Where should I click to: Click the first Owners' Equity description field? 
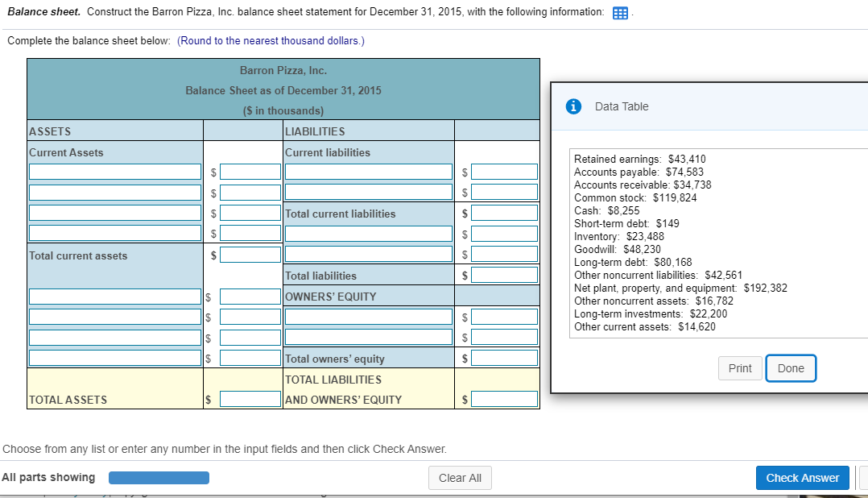click(369, 316)
